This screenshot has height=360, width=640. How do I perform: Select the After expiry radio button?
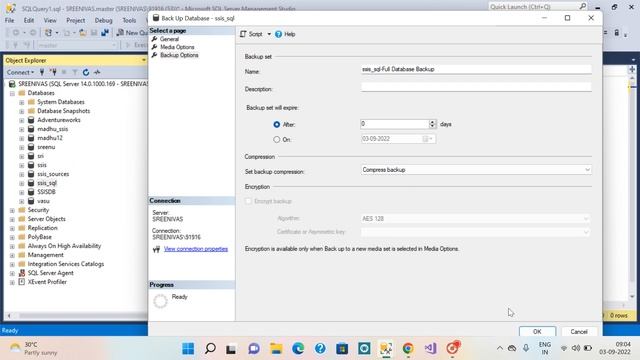click(x=277, y=124)
